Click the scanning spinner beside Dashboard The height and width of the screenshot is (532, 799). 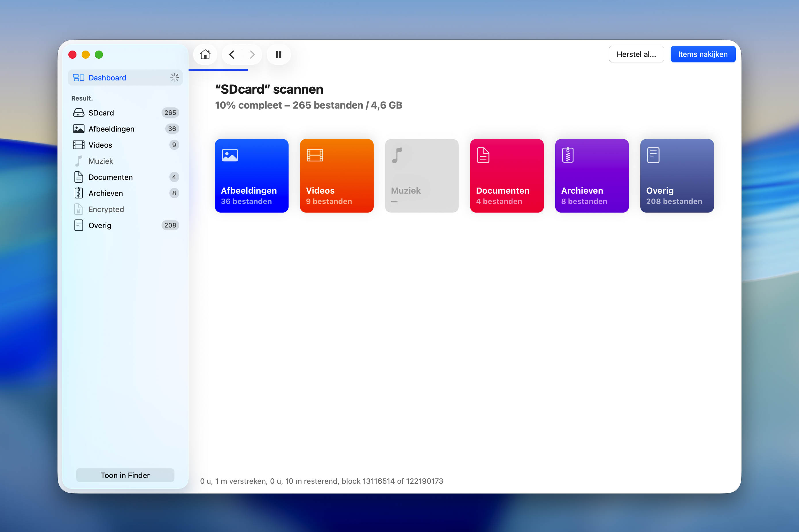(174, 78)
